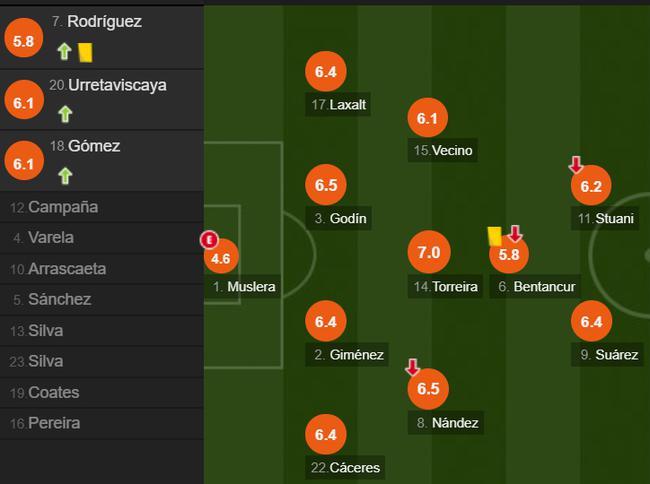Select Coates in the bench list
The width and height of the screenshot is (650, 484).
click(x=102, y=392)
